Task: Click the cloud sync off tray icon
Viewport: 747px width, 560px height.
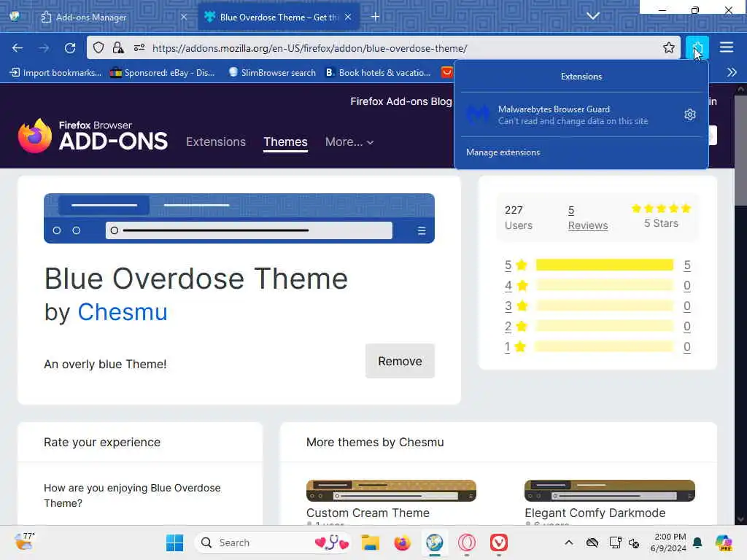Action: [592, 542]
